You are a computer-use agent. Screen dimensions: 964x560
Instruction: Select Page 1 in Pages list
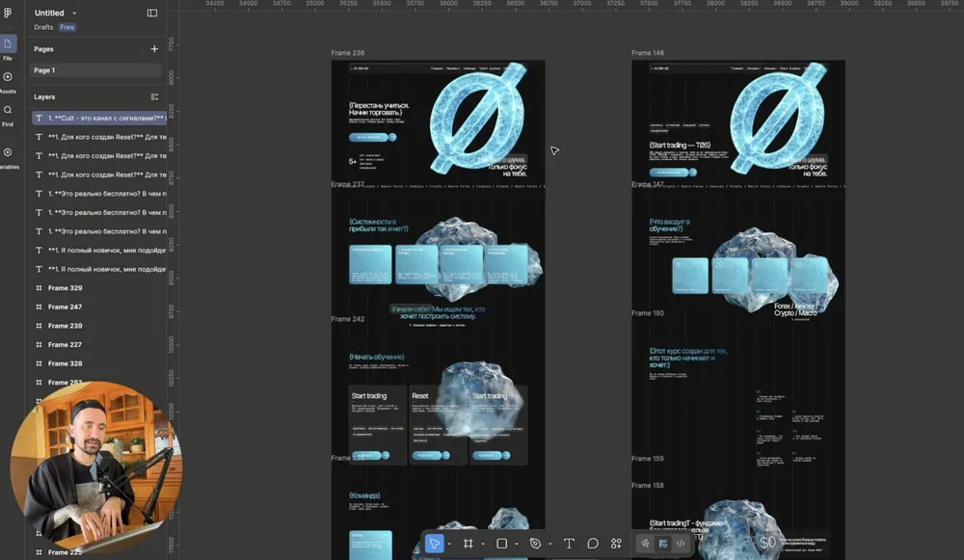pyautogui.click(x=95, y=70)
